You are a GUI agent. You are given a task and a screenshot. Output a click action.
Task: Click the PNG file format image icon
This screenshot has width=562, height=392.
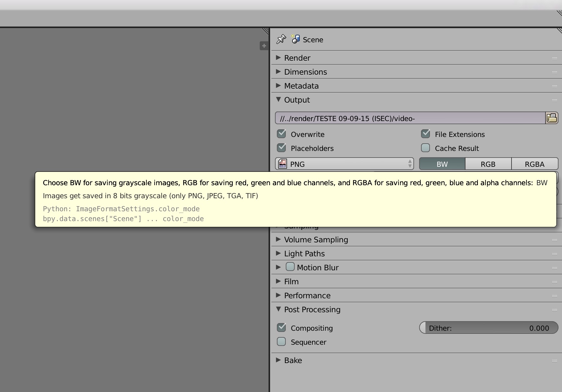coord(282,164)
